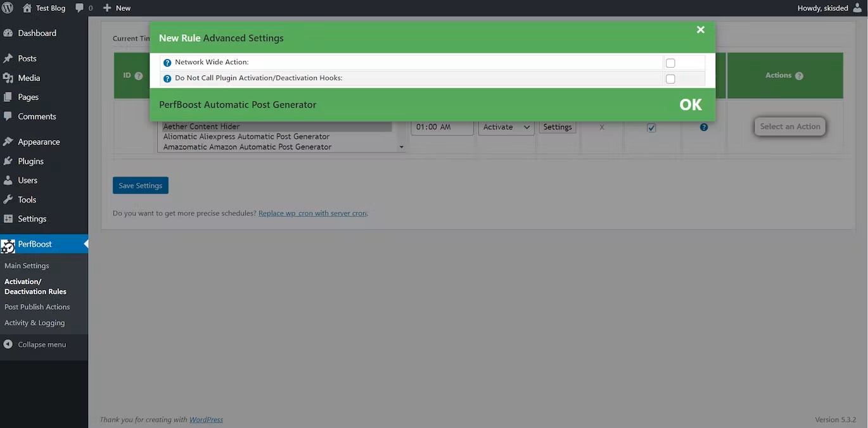Click the Users person icon
Viewport: 868px width, 428px height.
coord(8,180)
